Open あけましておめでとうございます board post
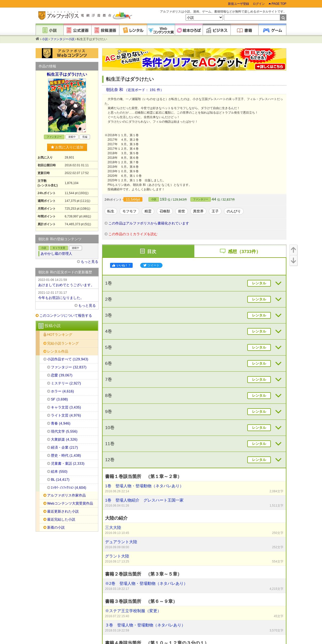322x644 pixels. [x=66, y=285]
